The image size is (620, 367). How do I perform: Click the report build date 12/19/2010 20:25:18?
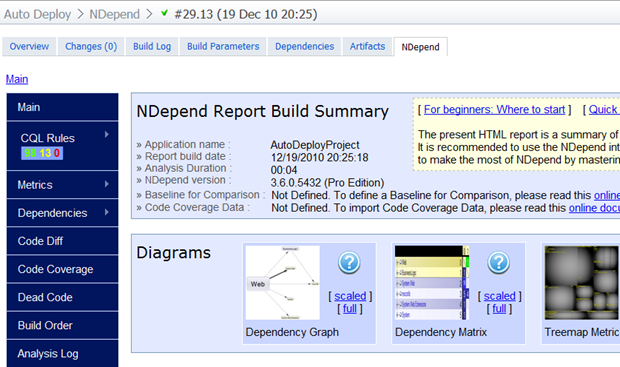tap(319, 157)
